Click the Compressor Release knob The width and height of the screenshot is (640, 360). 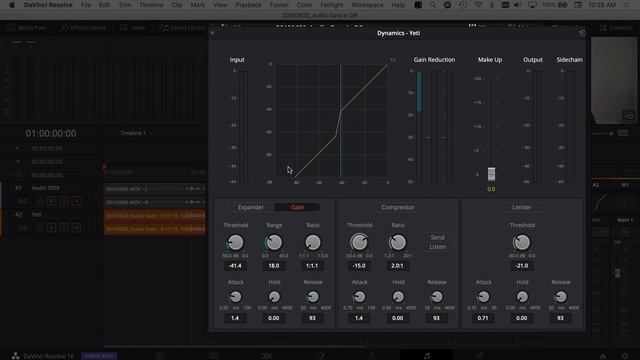[x=437, y=297]
